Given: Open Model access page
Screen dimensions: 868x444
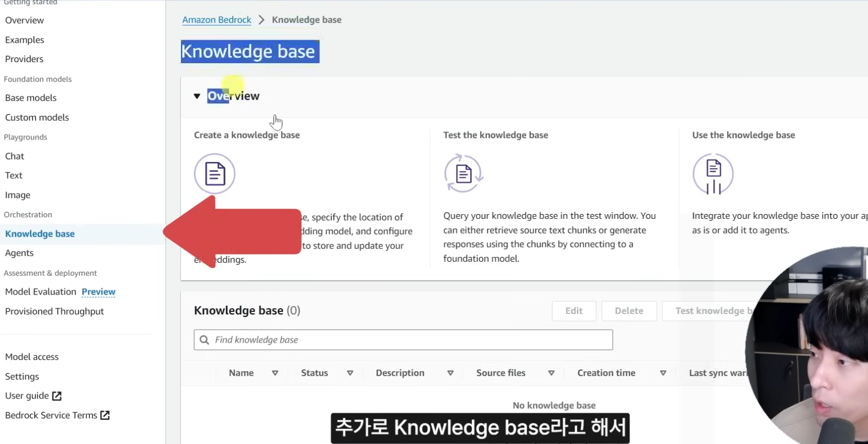Looking at the screenshot, I should (32, 357).
